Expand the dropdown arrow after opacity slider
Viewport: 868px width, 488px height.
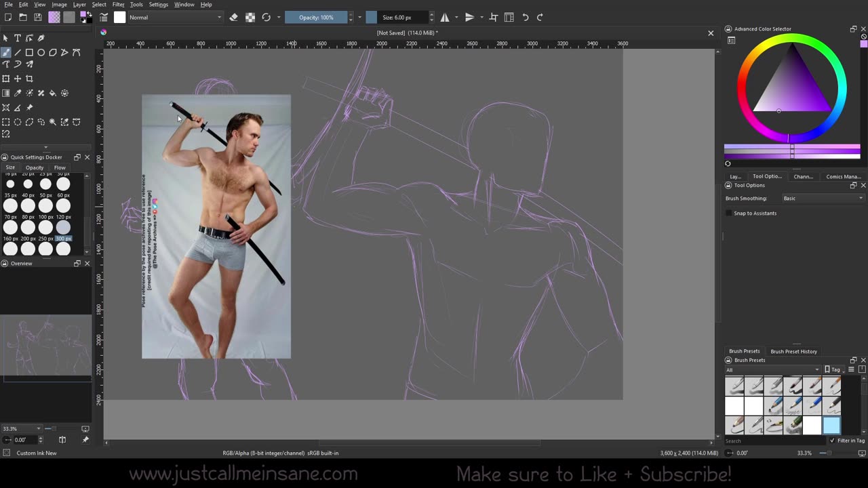point(359,18)
